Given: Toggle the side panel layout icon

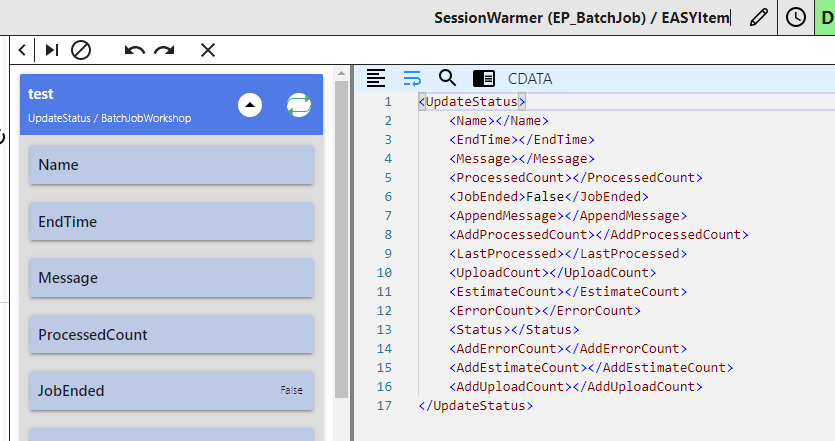Looking at the screenshot, I should pos(484,78).
